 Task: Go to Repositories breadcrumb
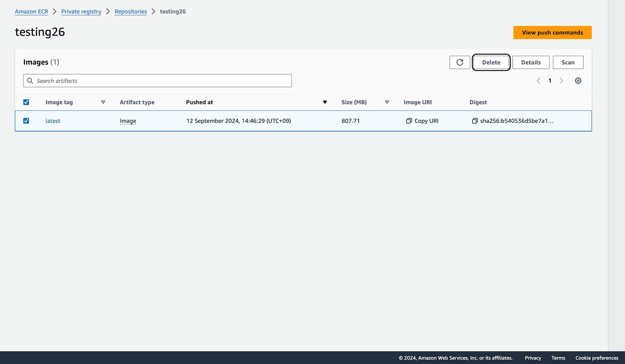point(131,12)
